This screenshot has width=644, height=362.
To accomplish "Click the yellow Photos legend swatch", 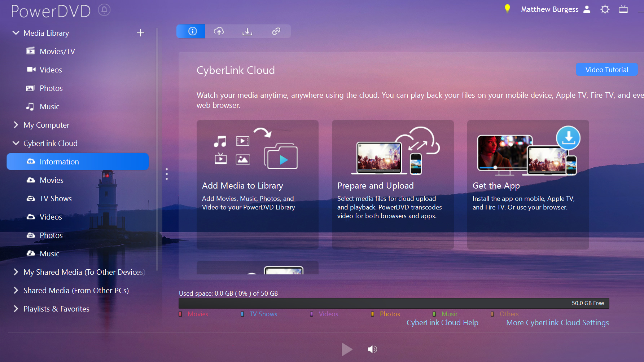I will click(x=372, y=314).
